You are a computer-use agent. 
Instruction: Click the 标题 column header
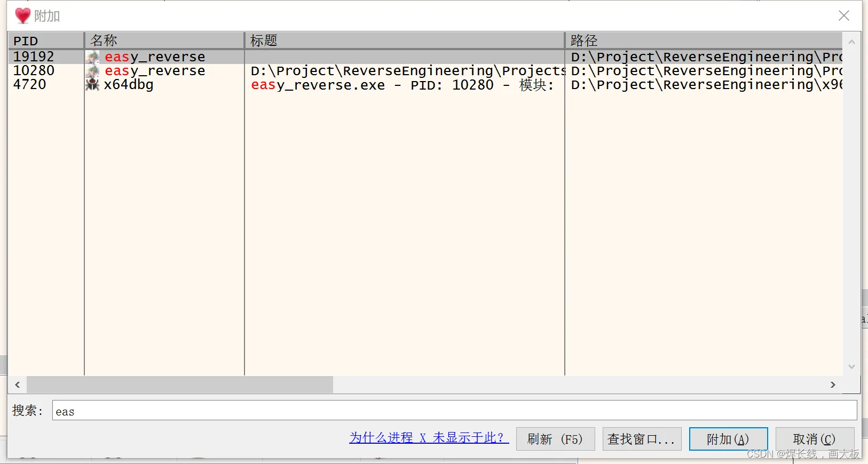coord(404,41)
